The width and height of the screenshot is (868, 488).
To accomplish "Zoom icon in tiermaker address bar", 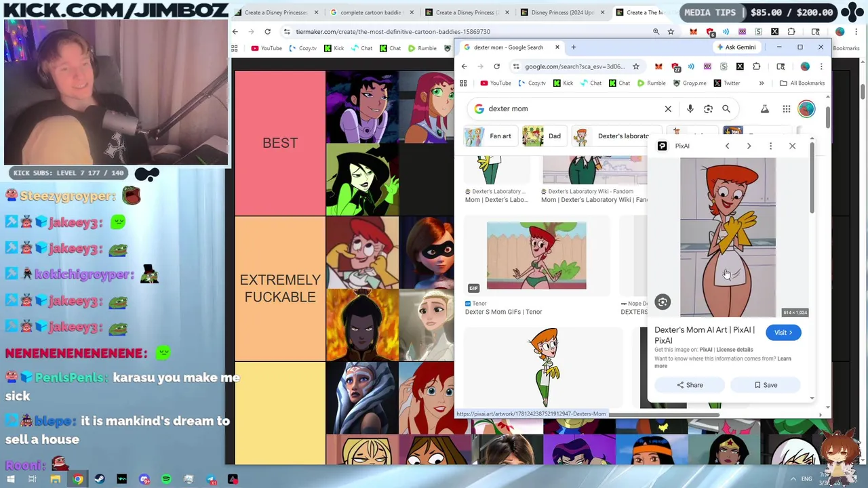I will (x=656, y=31).
